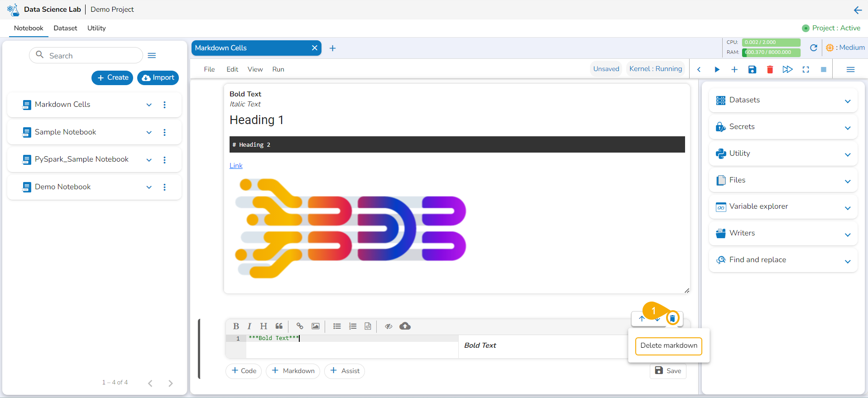Choose Delete markdown from the popup

(x=669, y=346)
